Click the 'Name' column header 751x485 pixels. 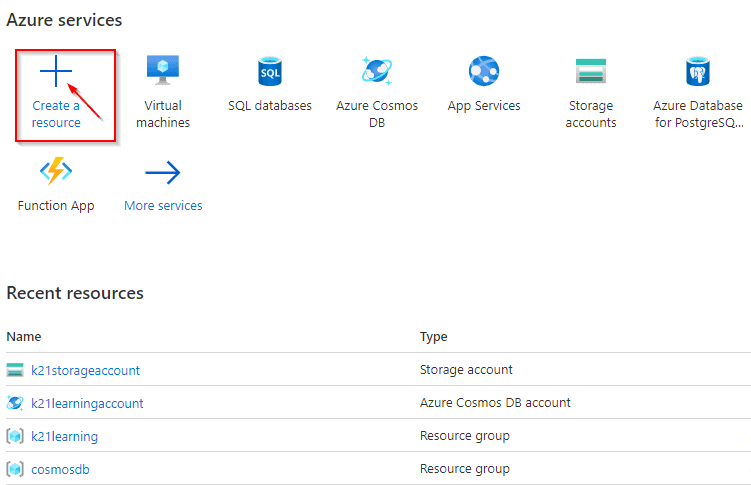[23, 337]
